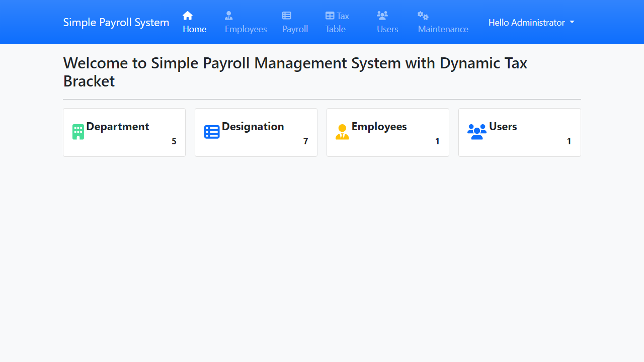Click the green Department building icon

tap(78, 132)
